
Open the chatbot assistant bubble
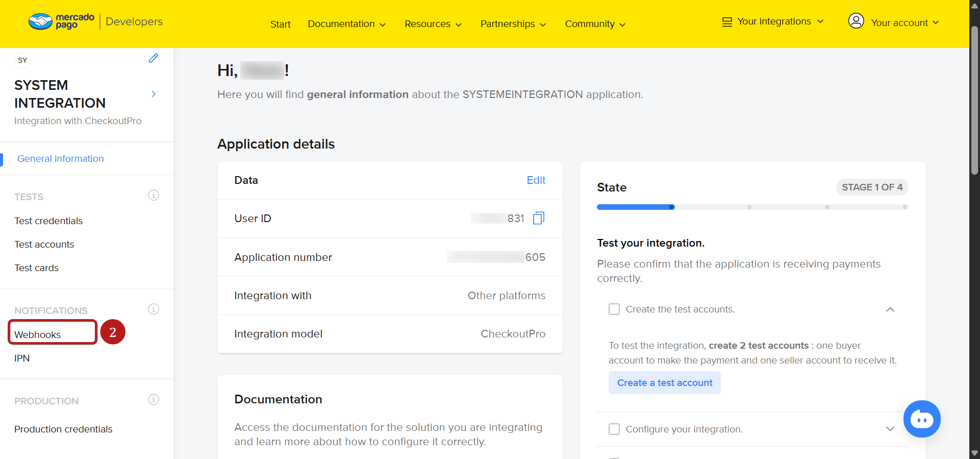[x=921, y=419]
